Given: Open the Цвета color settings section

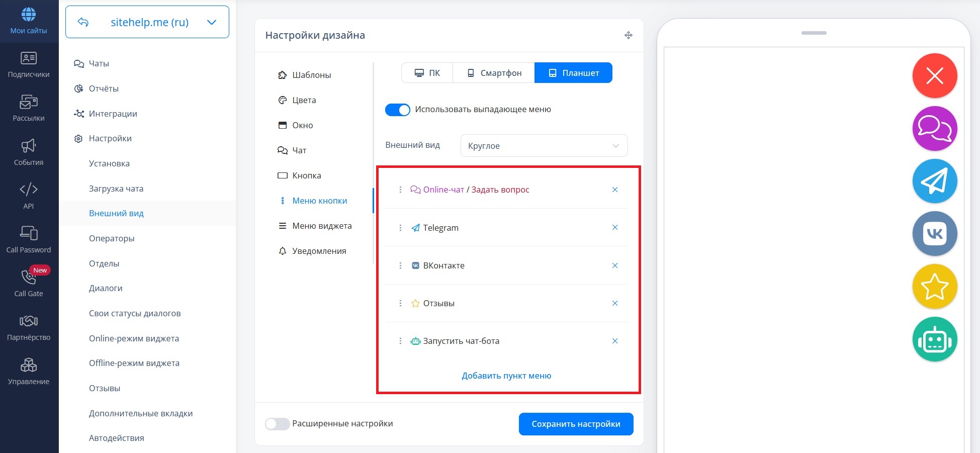Looking at the screenshot, I should click(x=304, y=100).
